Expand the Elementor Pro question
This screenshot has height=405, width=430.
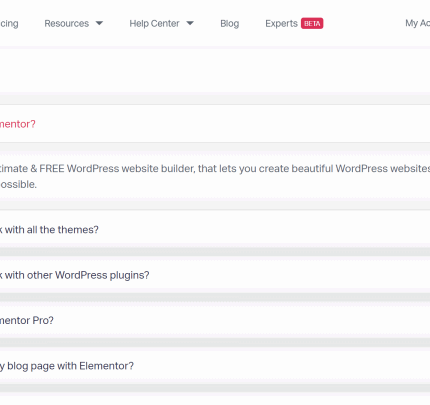(215, 320)
